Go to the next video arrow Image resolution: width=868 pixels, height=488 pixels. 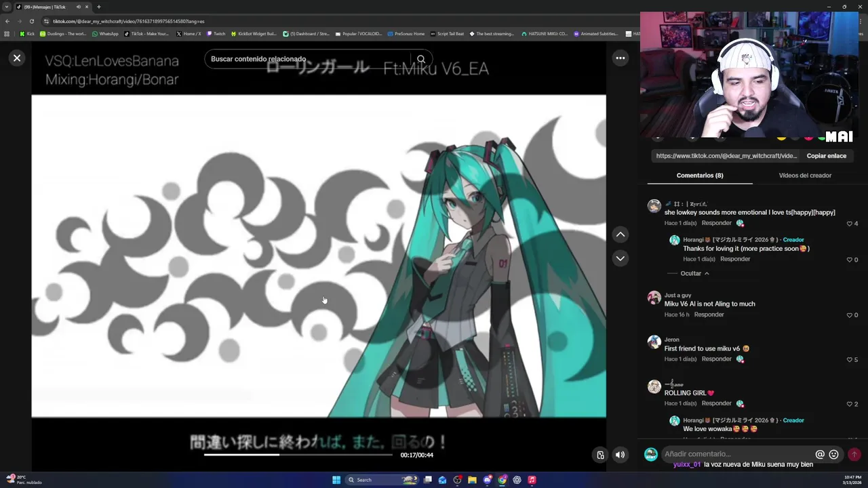coord(620,258)
